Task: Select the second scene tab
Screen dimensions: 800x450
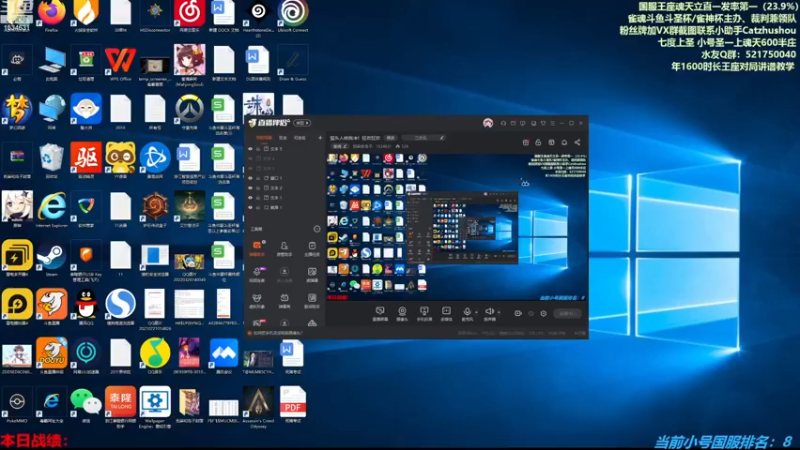Action: click(283, 138)
